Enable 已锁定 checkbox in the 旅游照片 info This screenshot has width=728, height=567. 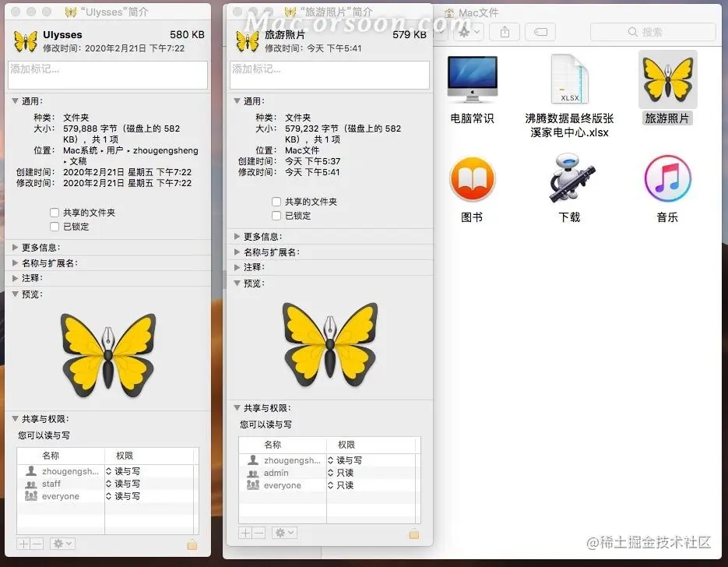pos(276,216)
